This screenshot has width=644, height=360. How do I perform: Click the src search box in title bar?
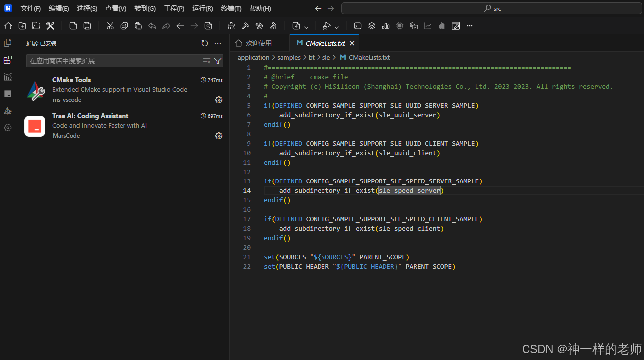(492, 8)
